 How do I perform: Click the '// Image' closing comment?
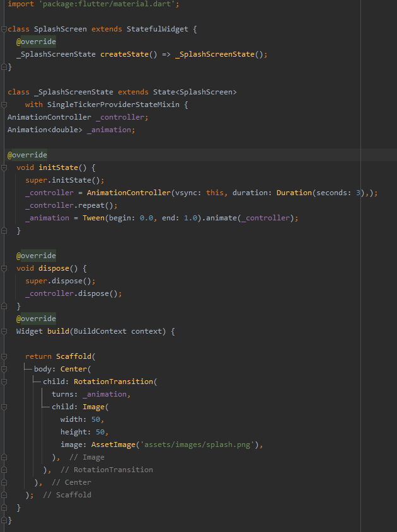[x=87, y=457]
